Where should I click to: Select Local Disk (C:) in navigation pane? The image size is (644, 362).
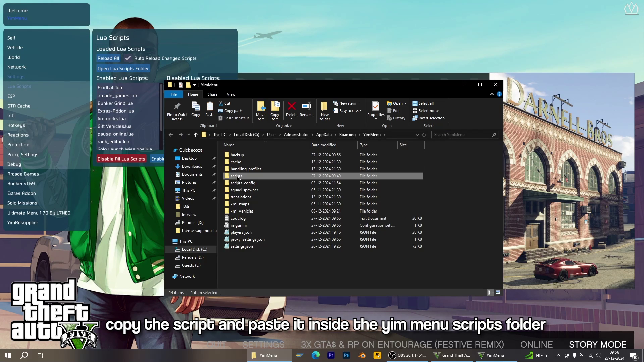(x=195, y=249)
